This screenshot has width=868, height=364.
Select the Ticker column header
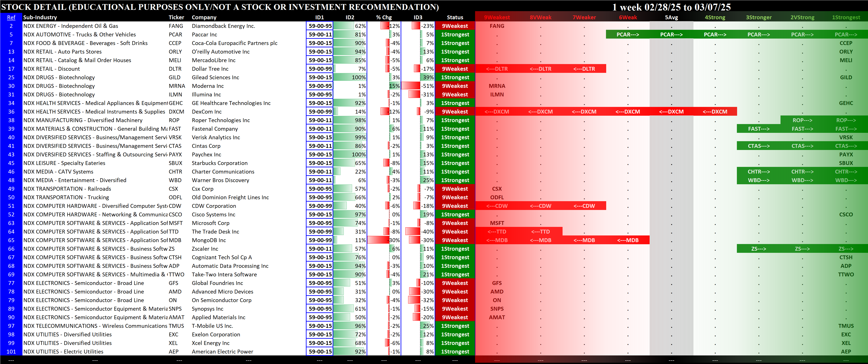tap(176, 17)
